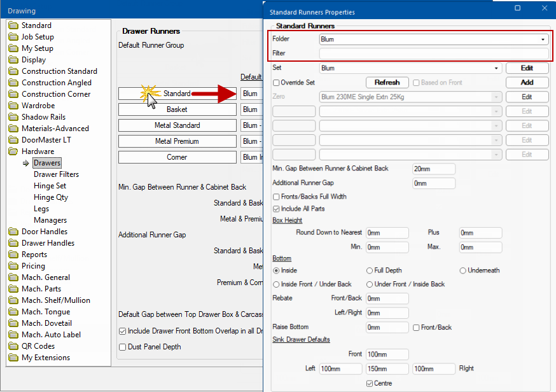Open the Default group dropdown beside Basket
The height and width of the screenshot is (392, 556).
point(252,109)
